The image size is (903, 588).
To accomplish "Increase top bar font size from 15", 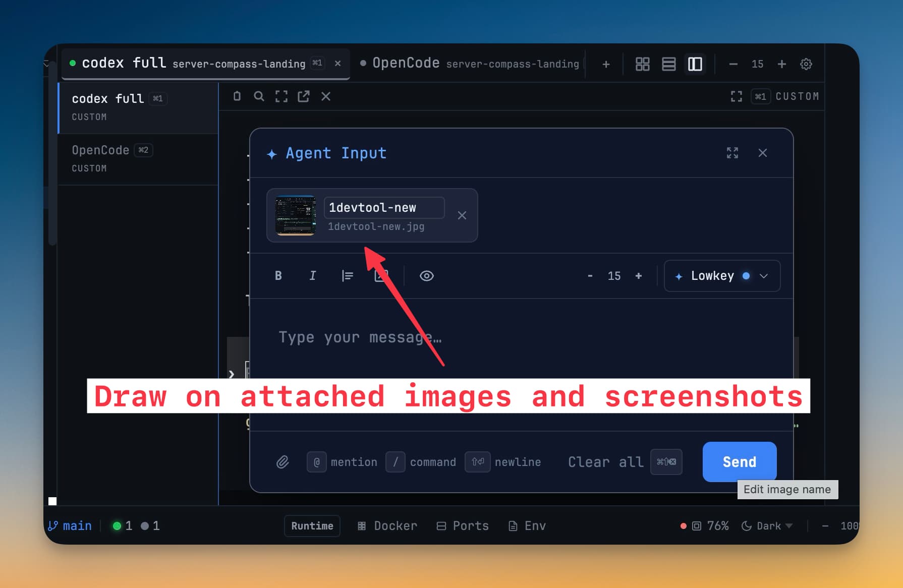I will pyautogui.click(x=781, y=64).
